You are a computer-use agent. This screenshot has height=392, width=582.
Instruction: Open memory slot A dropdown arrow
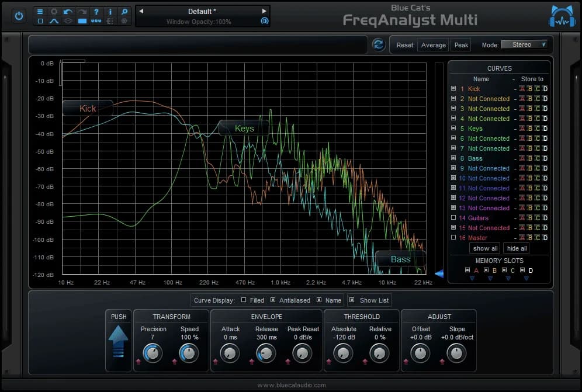click(473, 279)
